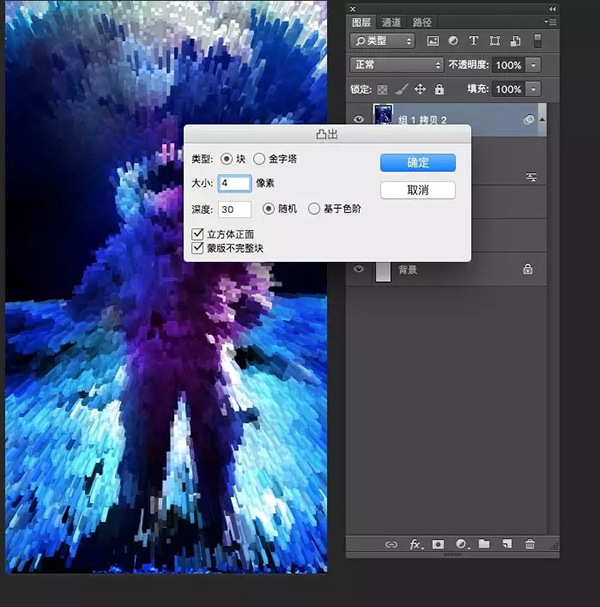Open the fx layer style menu

point(416,545)
